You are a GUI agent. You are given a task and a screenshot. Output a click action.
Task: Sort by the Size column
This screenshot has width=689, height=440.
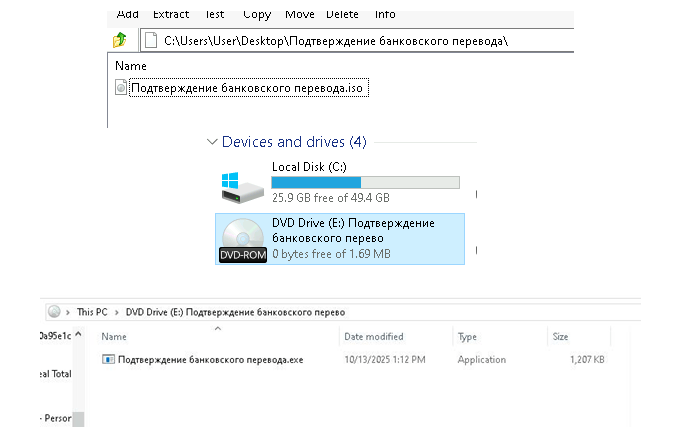560,337
